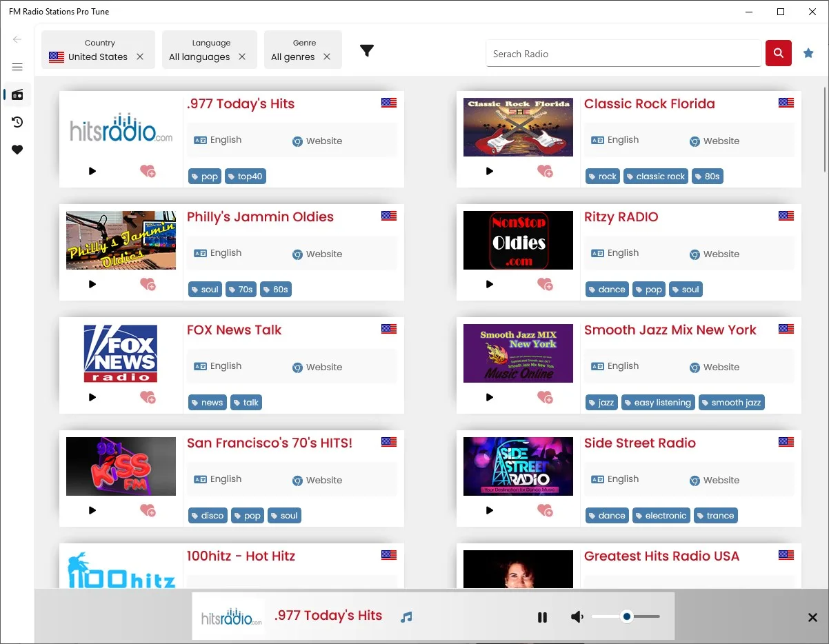This screenshot has width=829, height=644.
Task: Play Classic Rock Florida station
Action: point(490,171)
